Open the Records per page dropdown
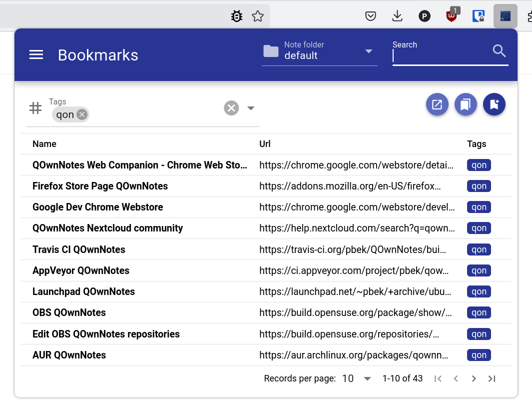 click(x=367, y=378)
